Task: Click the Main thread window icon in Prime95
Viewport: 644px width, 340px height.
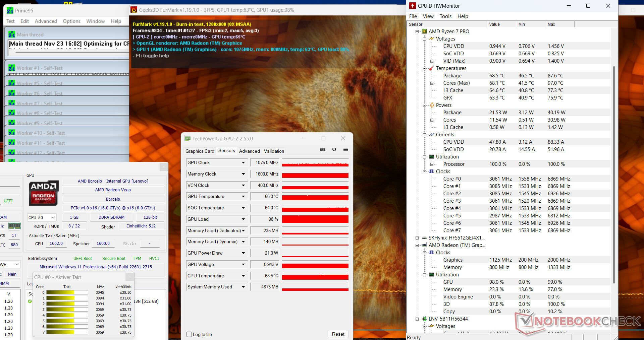Action: click(12, 35)
